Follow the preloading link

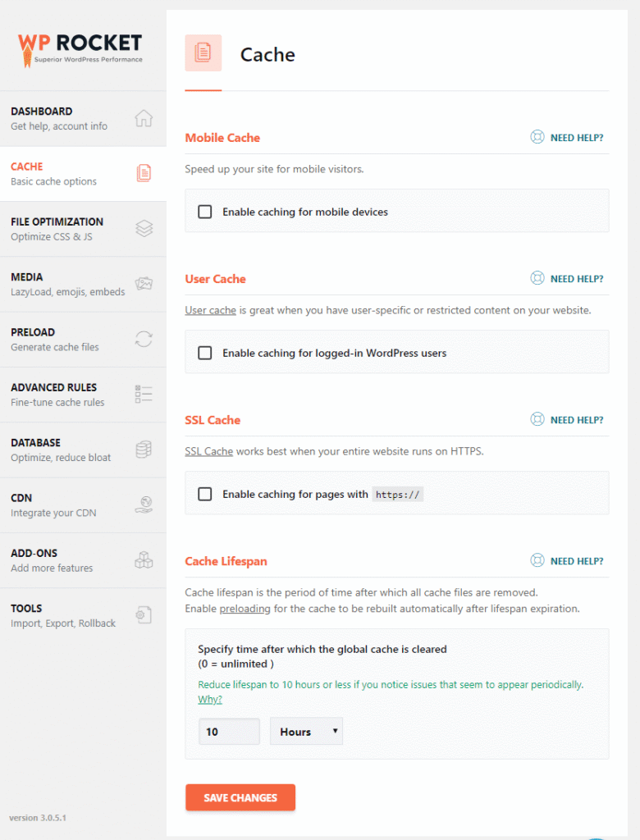click(x=245, y=609)
